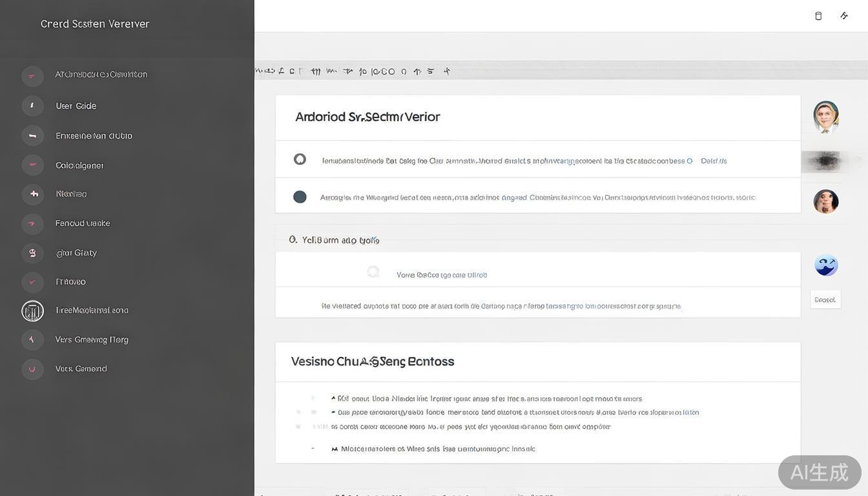Open the User Guide sidebar item
Image resolution: width=868 pixels, height=496 pixels.
[76, 106]
